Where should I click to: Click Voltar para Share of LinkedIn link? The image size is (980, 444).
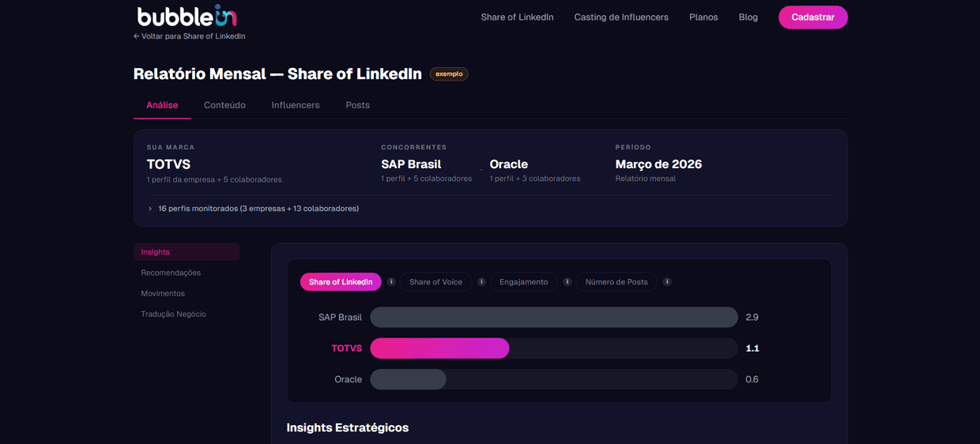point(190,36)
